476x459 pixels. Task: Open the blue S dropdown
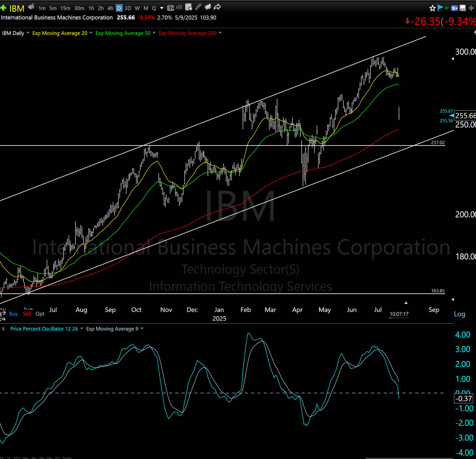(454, 8)
